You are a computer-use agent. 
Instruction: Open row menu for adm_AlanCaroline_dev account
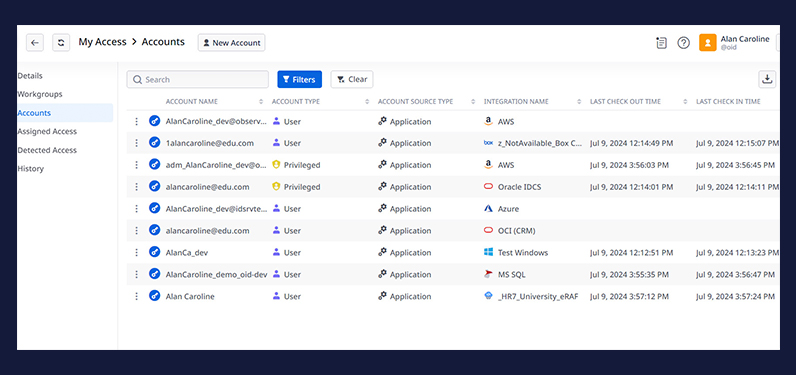coord(136,165)
